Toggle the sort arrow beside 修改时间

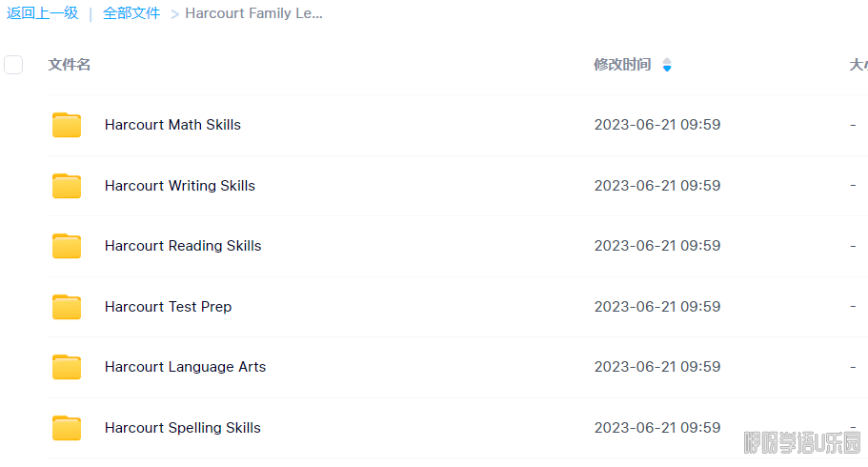click(x=667, y=65)
